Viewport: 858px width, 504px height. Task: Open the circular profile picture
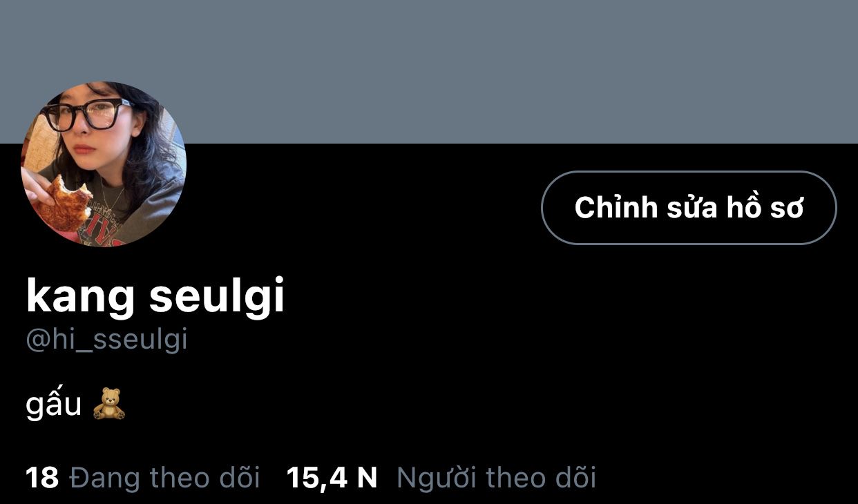click(x=104, y=164)
